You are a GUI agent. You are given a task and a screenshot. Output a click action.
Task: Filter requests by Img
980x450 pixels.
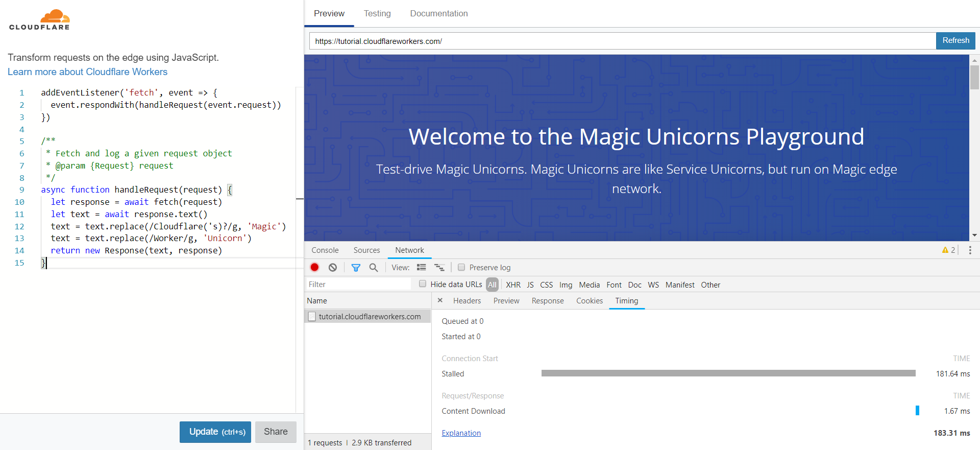click(566, 285)
